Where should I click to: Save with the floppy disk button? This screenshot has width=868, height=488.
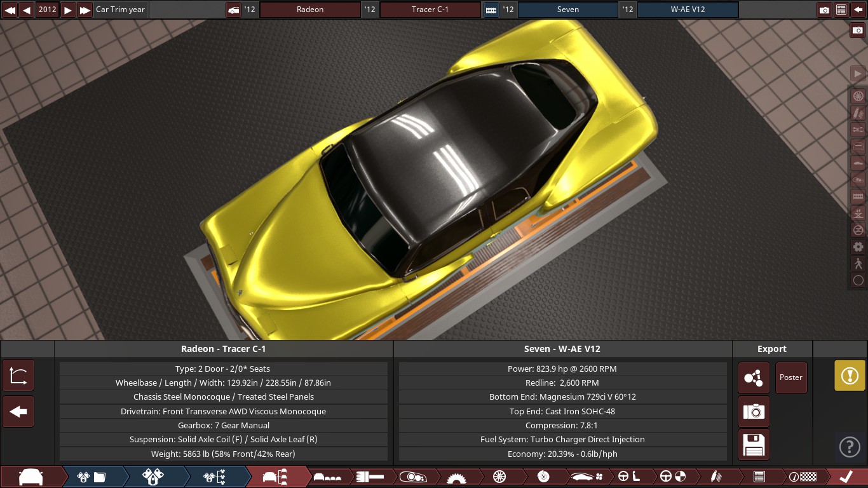click(x=754, y=445)
